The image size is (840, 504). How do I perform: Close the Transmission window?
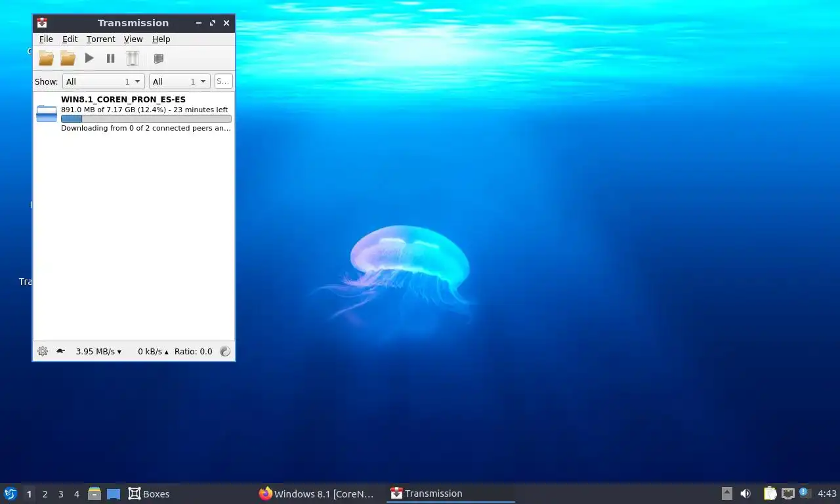[x=226, y=23]
